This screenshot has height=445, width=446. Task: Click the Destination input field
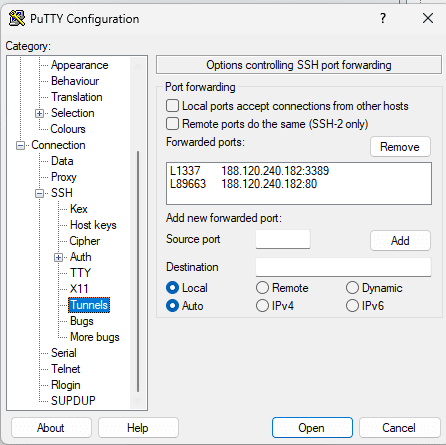(x=343, y=267)
